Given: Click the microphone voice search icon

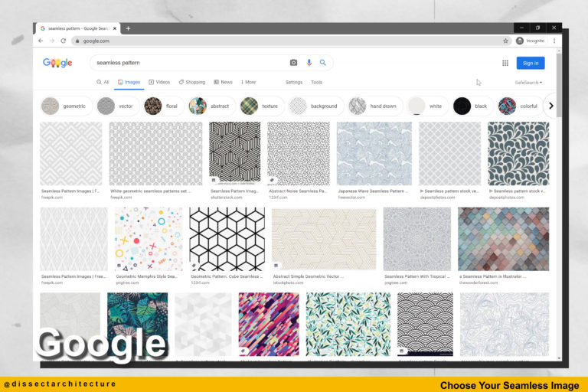Looking at the screenshot, I should (x=309, y=63).
